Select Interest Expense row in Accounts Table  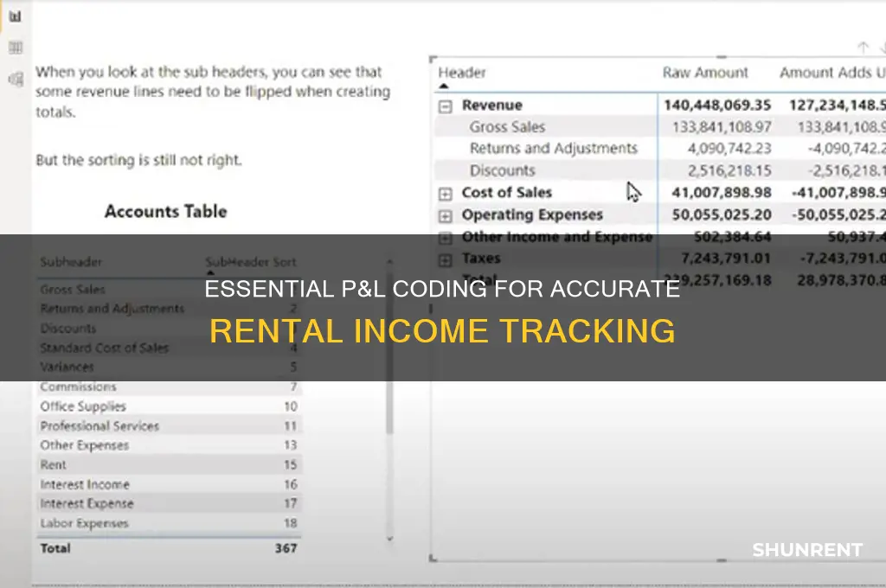click(169, 504)
